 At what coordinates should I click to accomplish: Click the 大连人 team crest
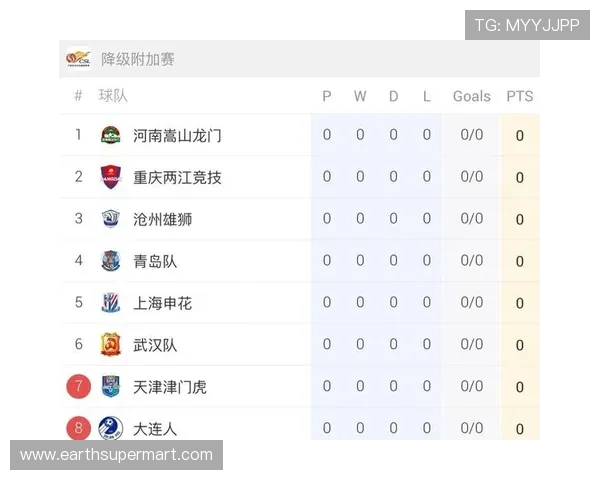click(x=110, y=427)
